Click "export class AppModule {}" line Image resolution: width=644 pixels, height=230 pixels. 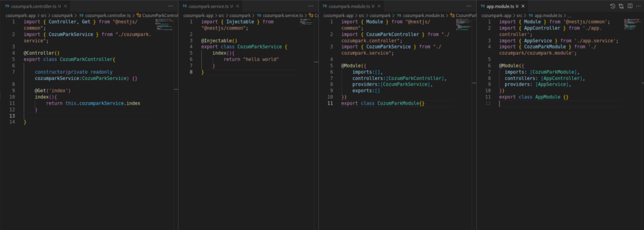534,97
